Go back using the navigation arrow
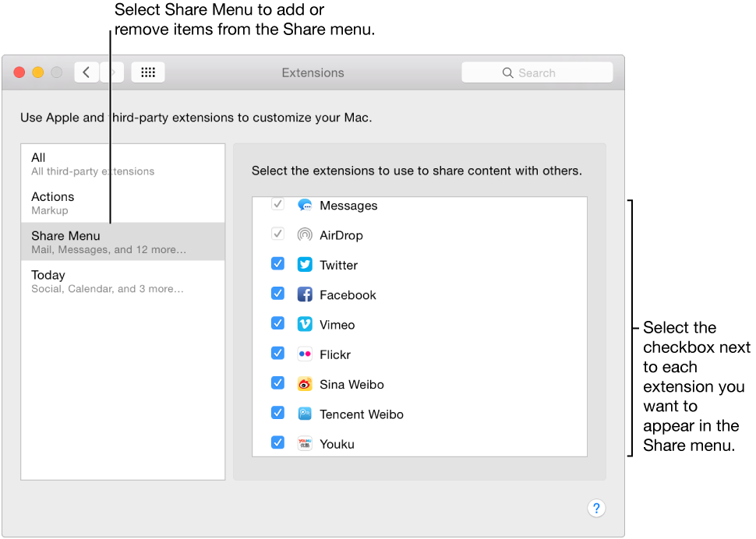756x539 pixels. pyautogui.click(x=87, y=72)
